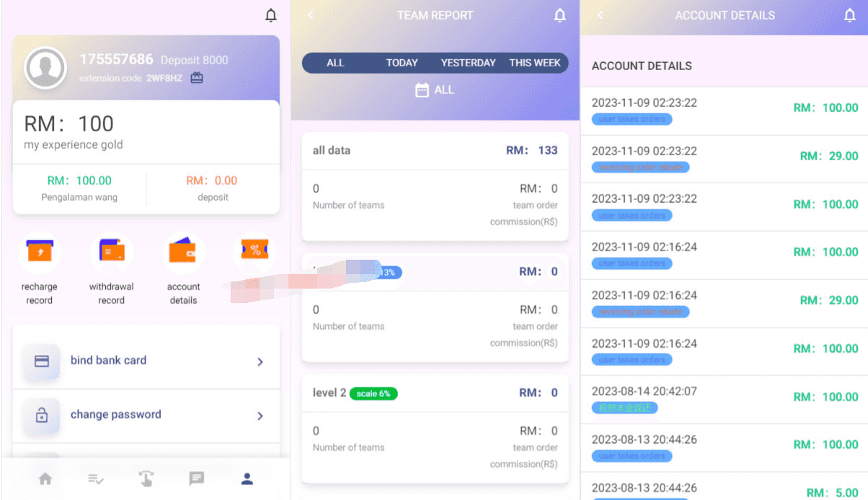Open the orders checklist icon in bottom bar
868x500 pixels.
coord(96,478)
